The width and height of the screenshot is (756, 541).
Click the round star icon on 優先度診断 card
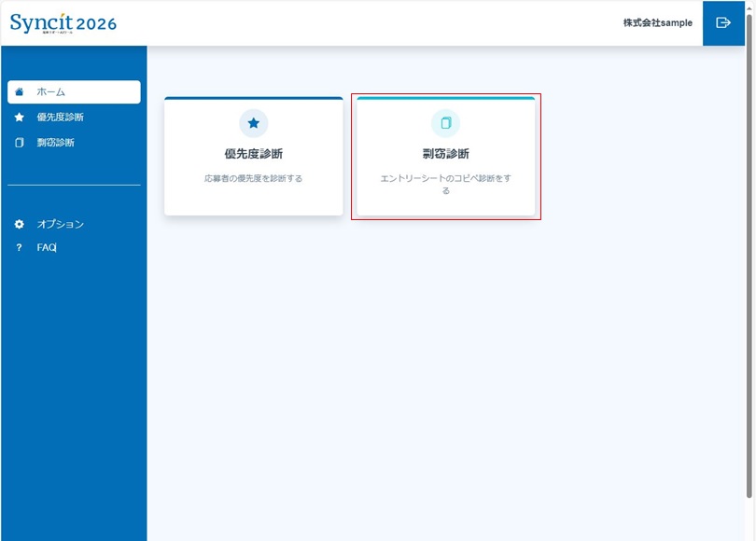point(253,123)
